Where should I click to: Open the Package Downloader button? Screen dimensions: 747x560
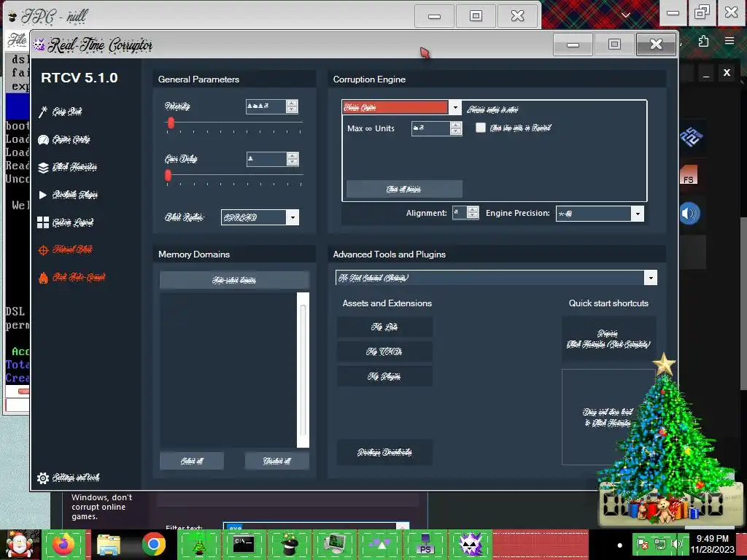pos(385,452)
